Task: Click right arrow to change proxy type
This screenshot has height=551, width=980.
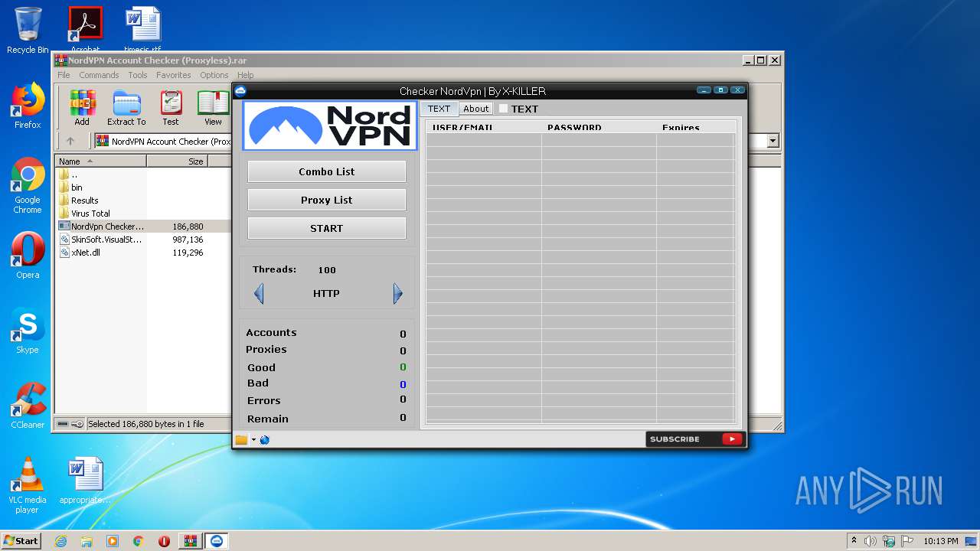Action: click(x=397, y=294)
